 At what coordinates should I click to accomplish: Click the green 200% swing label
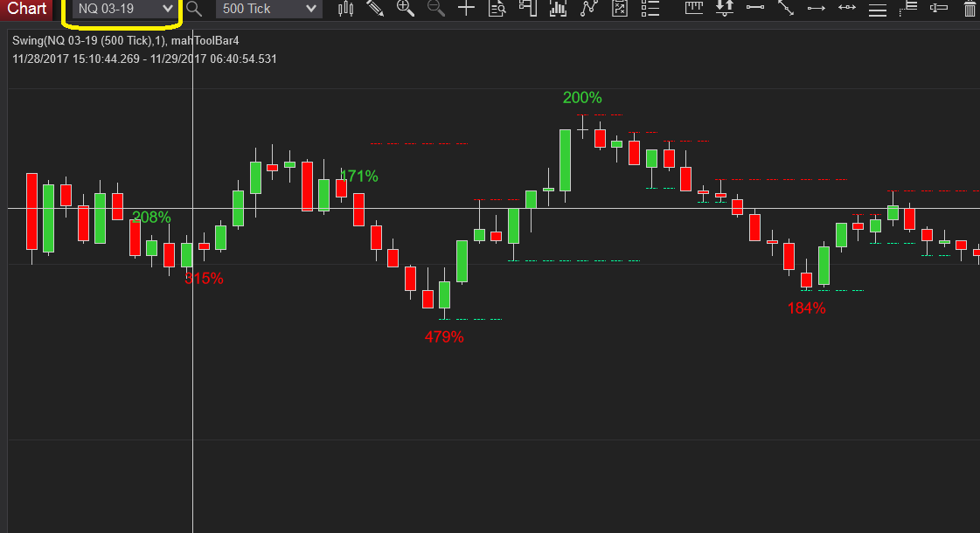pos(582,98)
